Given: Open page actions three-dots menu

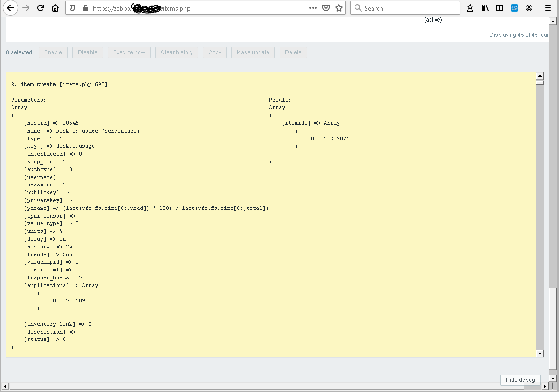Looking at the screenshot, I should point(313,8).
